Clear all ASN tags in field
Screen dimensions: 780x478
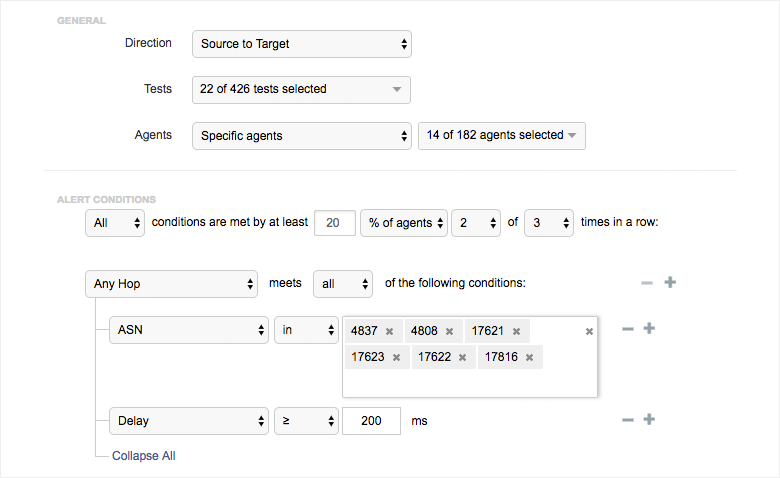tap(589, 331)
